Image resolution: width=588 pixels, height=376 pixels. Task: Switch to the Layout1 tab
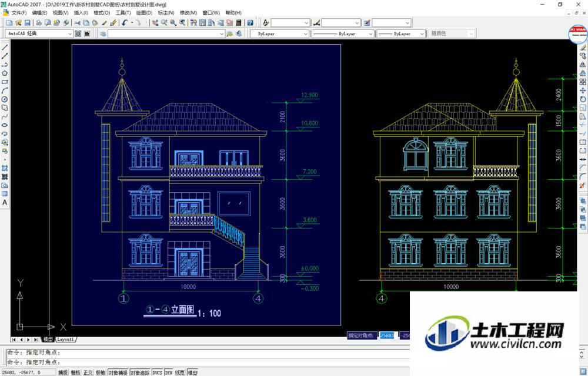tap(66, 340)
